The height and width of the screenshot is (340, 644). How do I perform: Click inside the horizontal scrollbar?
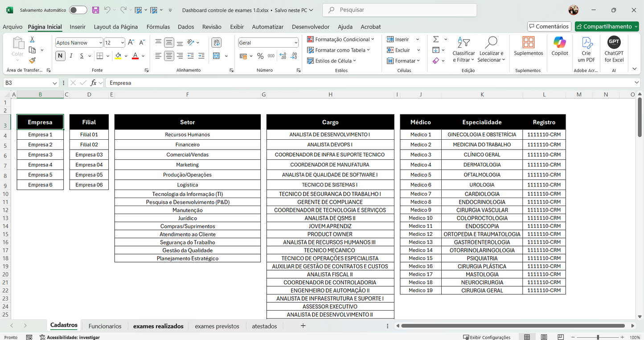tap(513, 326)
